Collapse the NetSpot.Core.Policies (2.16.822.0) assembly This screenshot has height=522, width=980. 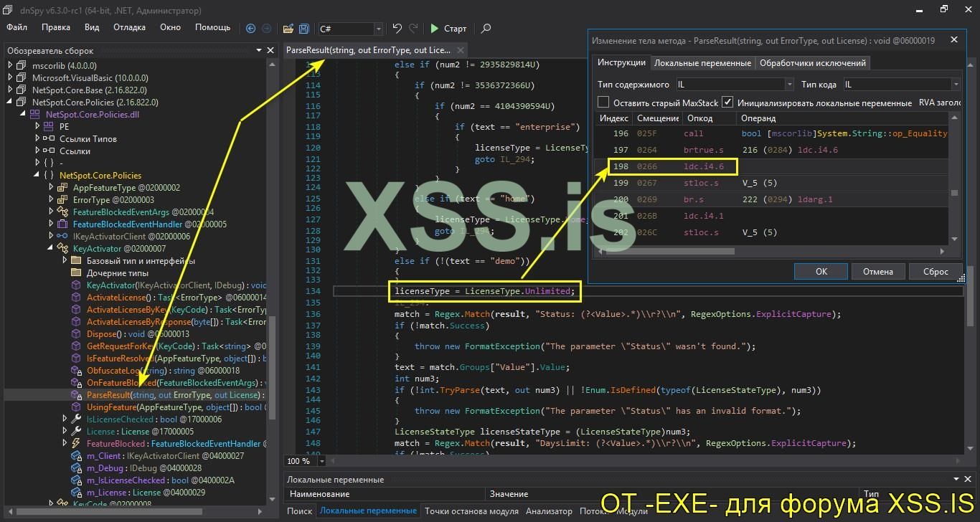pyautogui.click(x=10, y=102)
